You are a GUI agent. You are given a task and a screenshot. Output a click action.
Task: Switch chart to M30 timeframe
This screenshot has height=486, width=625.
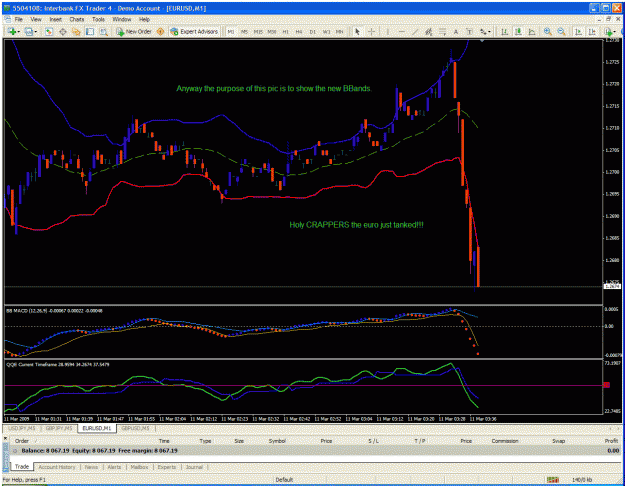pos(272,31)
